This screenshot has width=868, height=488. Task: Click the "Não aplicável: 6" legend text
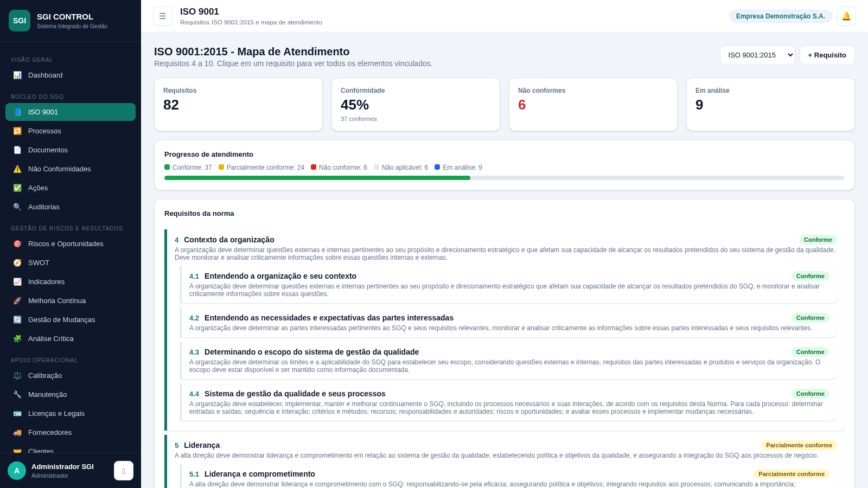tap(405, 168)
